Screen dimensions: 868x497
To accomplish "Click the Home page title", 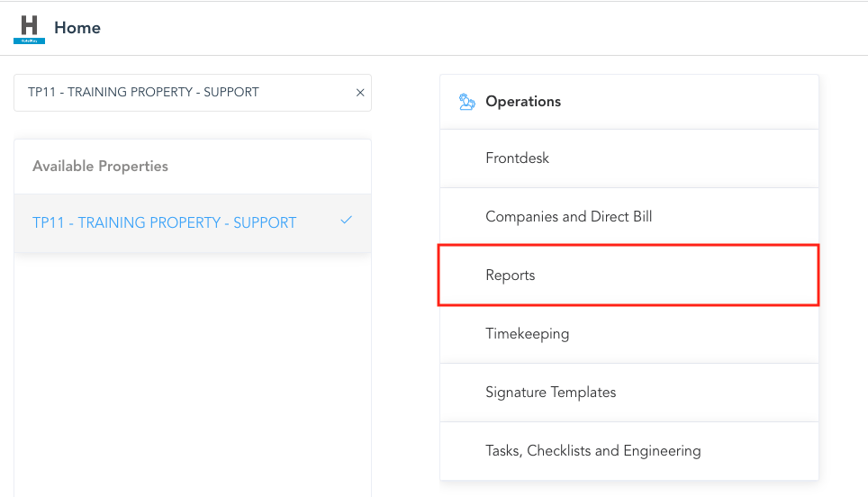I will 77,28.
